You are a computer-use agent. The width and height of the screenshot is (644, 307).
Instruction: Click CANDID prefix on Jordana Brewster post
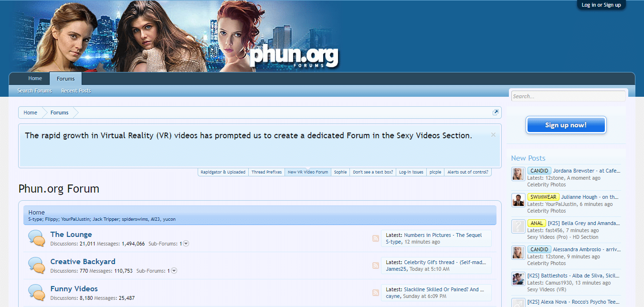coord(539,171)
